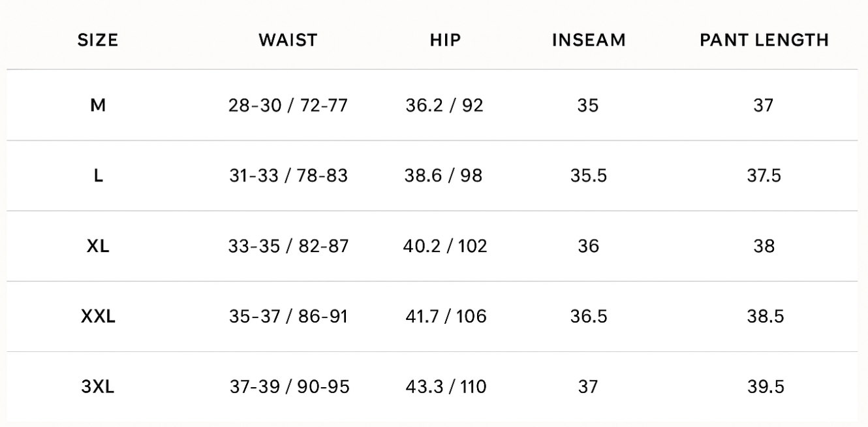Image resolution: width=868 pixels, height=427 pixels.
Task: Click pant length value 39.5
Action: [x=764, y=387]
